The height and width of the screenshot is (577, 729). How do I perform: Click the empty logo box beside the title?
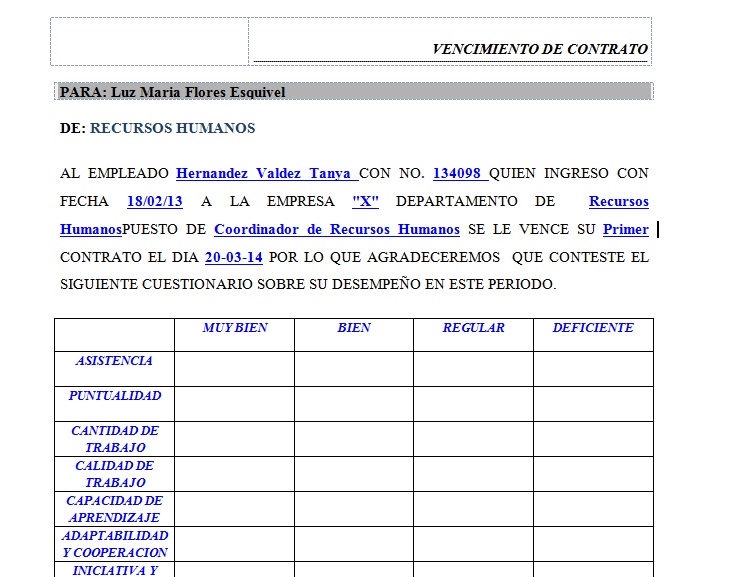pos(149,41)
